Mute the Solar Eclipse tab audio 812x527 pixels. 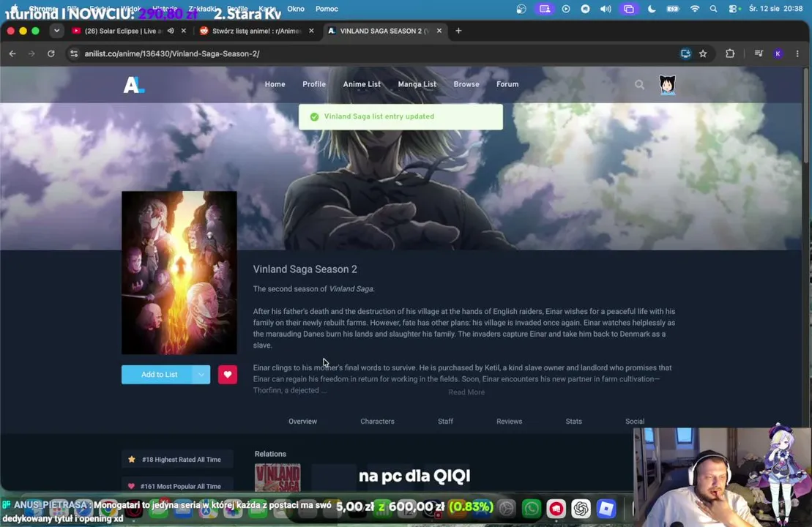coord(171,31)
